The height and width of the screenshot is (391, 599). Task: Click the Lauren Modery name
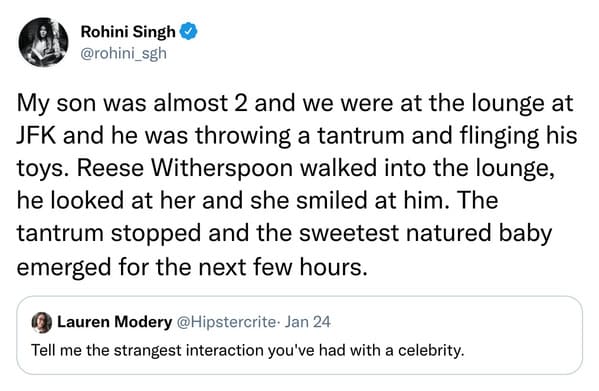click(x=115, y=322)
